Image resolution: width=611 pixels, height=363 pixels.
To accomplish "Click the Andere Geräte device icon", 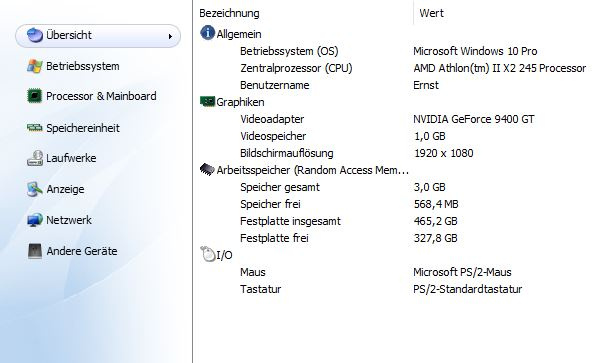I will [35, 251].
